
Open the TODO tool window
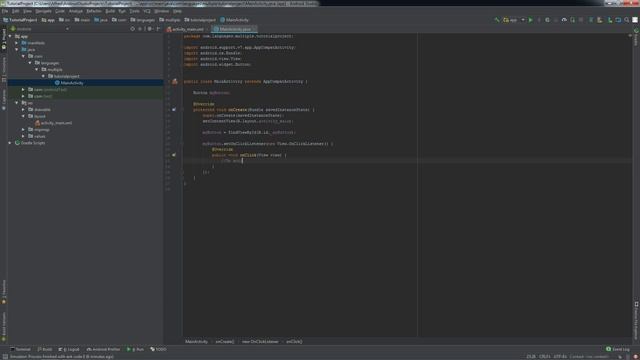click(158, 349)
